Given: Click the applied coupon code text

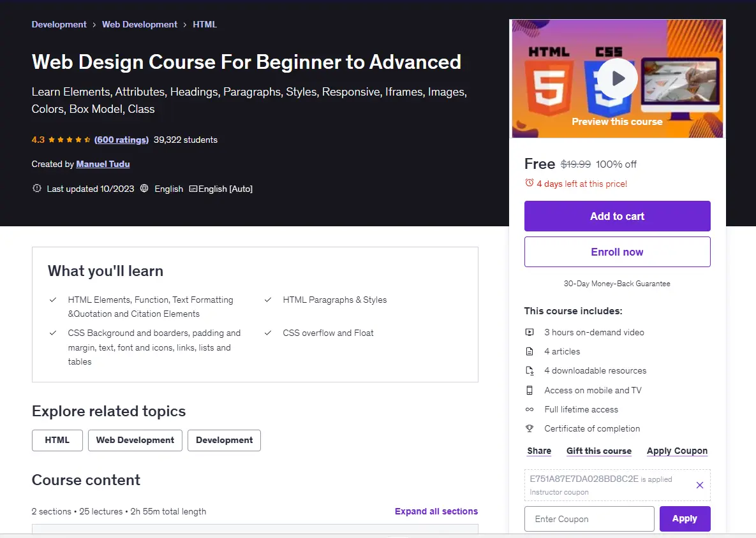Looking at the screenshot, I should (x=584, y=479).
